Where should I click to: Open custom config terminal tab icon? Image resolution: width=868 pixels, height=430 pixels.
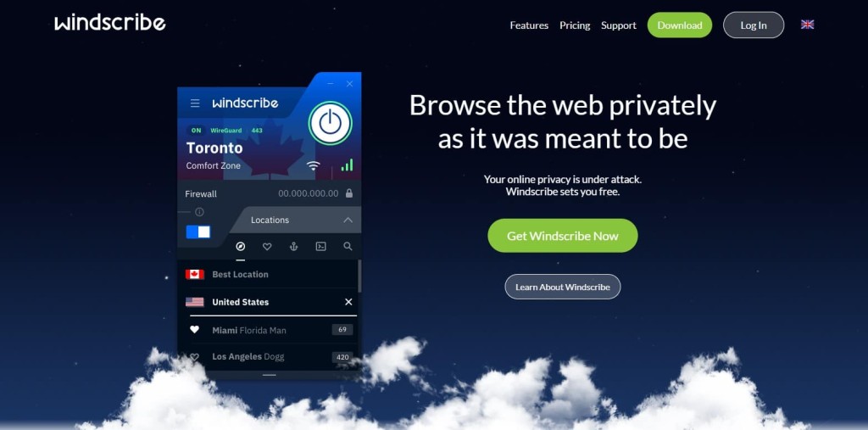320,247
